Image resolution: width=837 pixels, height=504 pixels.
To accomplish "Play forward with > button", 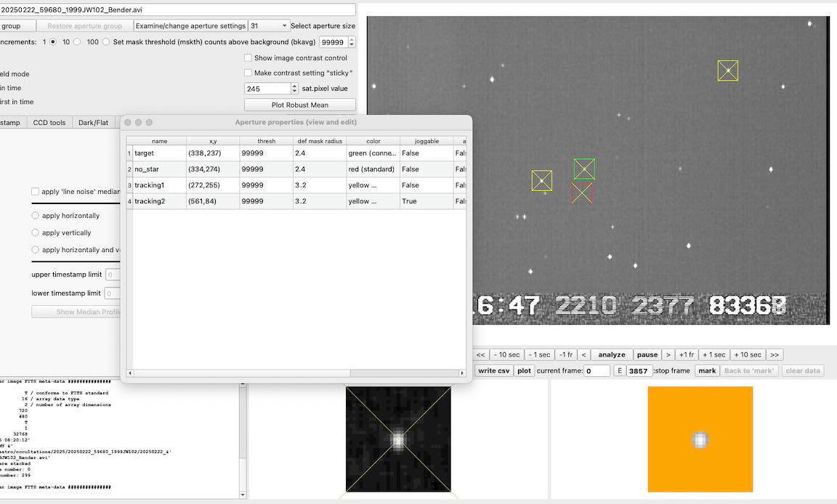I will 668,354.
